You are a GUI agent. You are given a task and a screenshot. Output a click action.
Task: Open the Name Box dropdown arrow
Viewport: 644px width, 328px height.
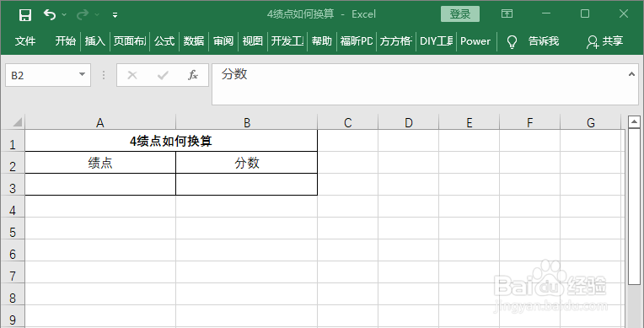(x=82, y=75)
